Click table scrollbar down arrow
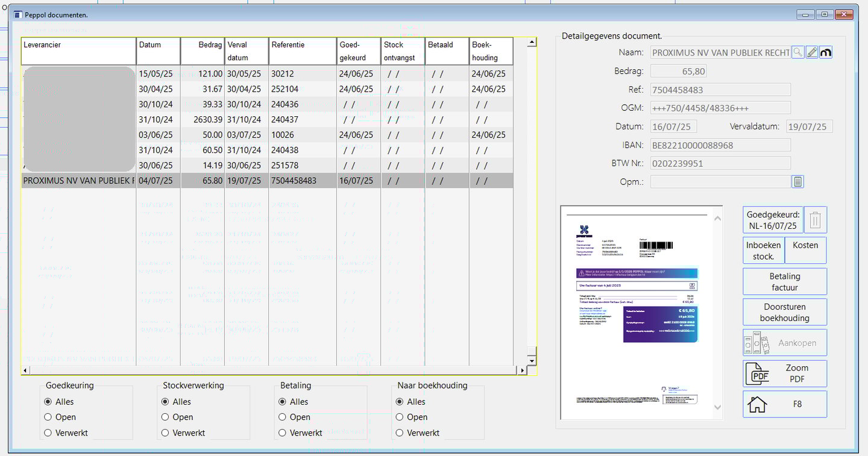 pos(532,361)
